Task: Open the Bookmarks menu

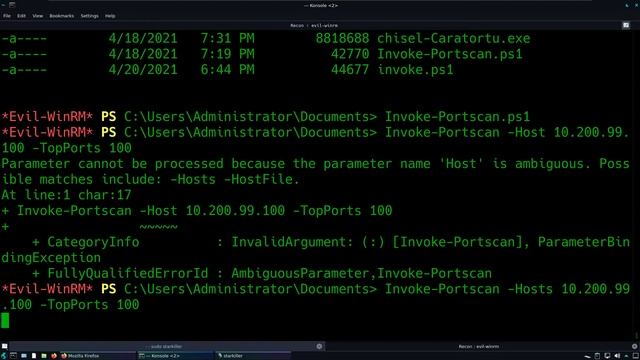Action: tap(62, 16)
